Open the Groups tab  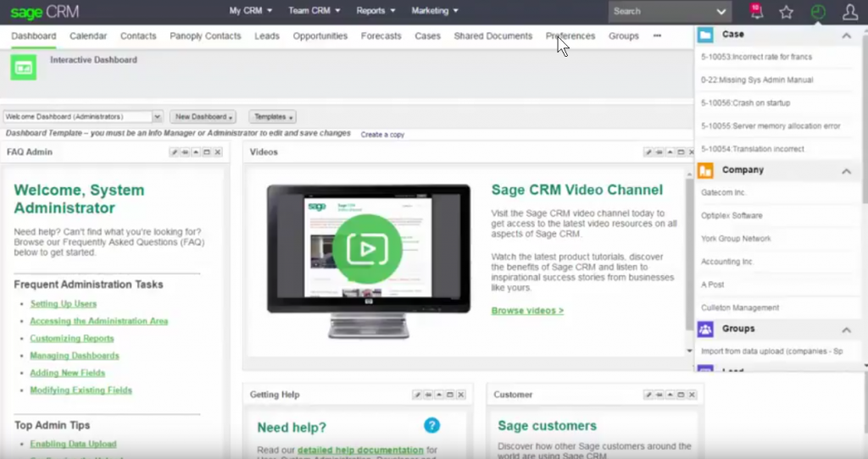point(623,36)
